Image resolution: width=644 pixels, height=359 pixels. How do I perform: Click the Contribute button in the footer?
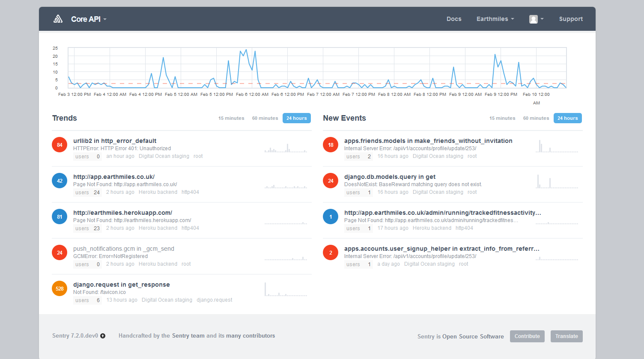click(527, 336)
